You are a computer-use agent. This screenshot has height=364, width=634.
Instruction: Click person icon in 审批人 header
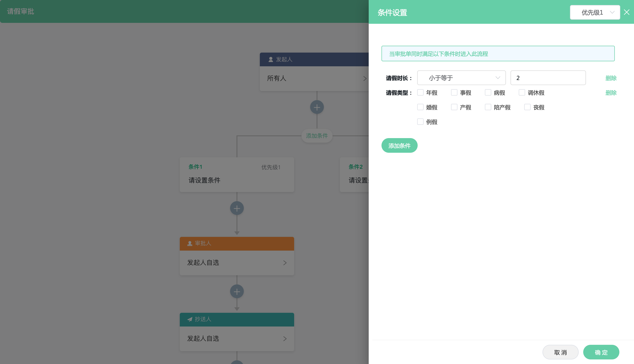pyautogui.click(x=190, y=244)
